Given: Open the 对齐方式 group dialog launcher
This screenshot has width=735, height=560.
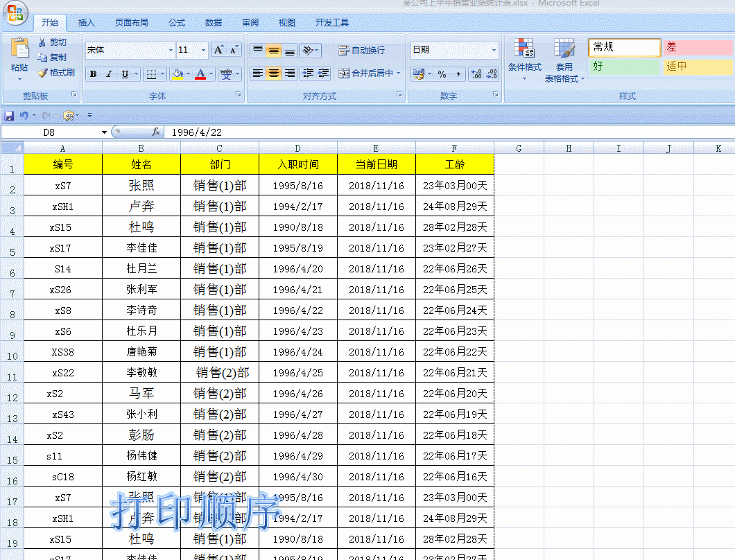Looking at the screenshot, I should point(399,95).
